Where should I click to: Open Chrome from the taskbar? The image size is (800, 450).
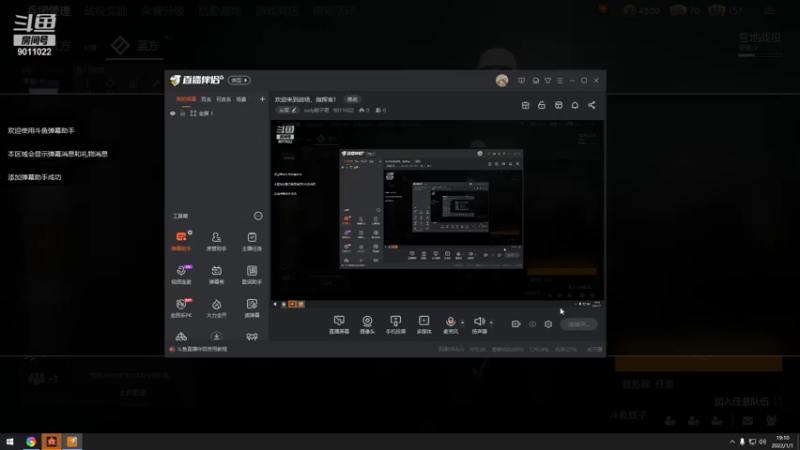(x=31, y=442)
